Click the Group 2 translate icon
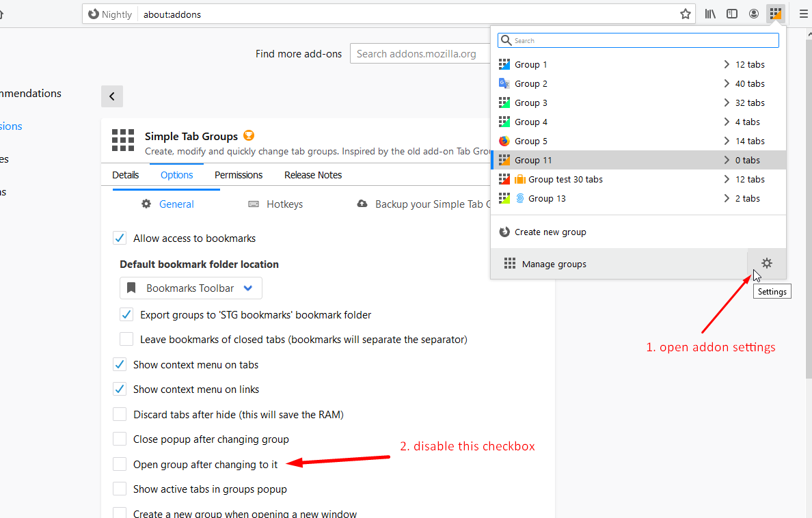Viewport: 812px width, 518px height. coord(504,83)
